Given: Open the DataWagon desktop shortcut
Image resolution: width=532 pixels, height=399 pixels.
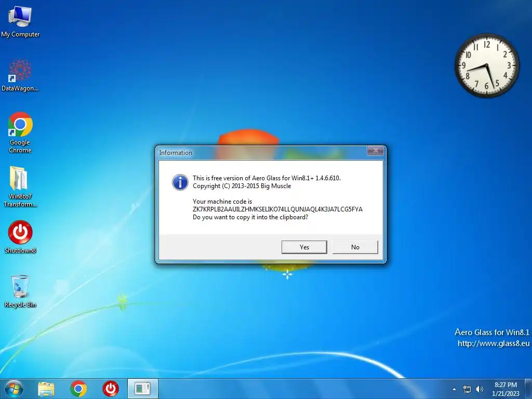Looking at the screenshot, I should coord(20,76).
